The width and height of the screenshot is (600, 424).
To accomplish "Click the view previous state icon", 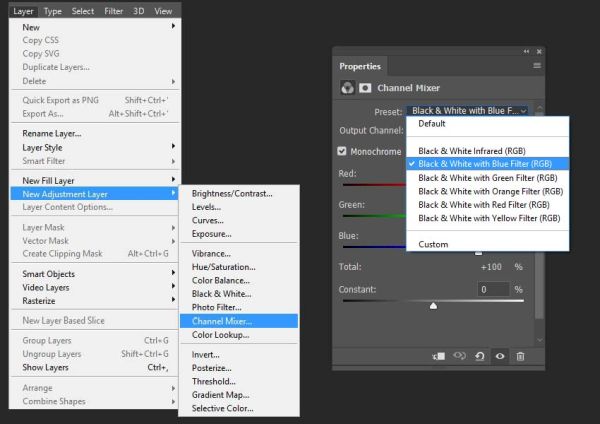I will 459,356.
